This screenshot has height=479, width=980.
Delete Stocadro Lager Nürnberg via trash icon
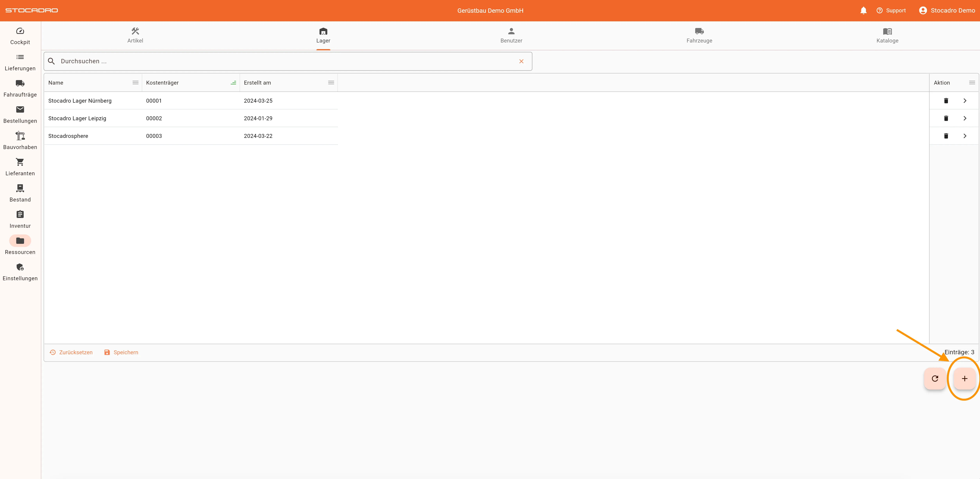click(946, 100)
